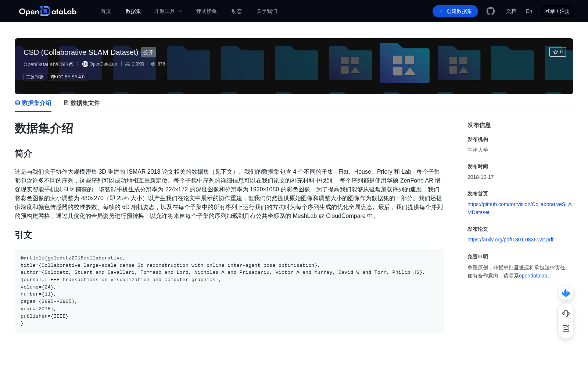Open the GitHub CollaborativeSLAMDataset homepage link

click(519, 208)
